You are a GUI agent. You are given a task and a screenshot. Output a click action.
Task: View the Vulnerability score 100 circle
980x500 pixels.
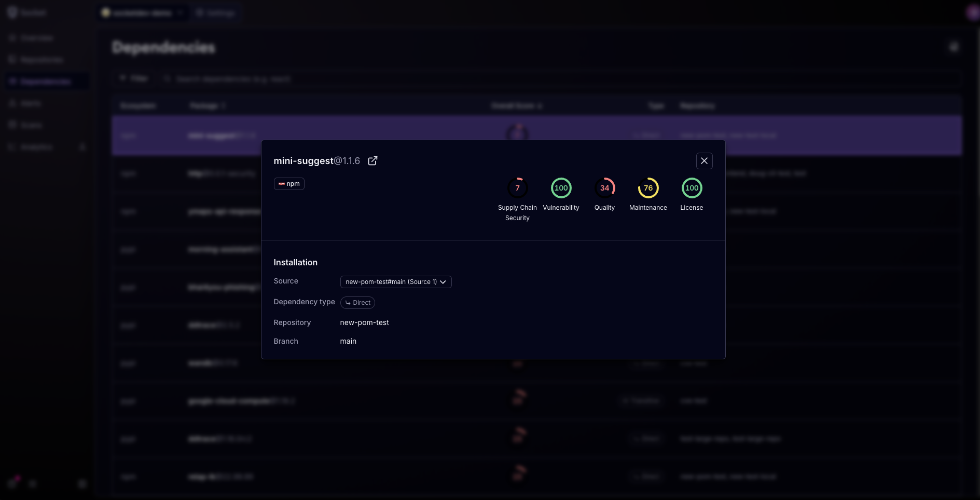pyautogui.click(x=561, y=188)
